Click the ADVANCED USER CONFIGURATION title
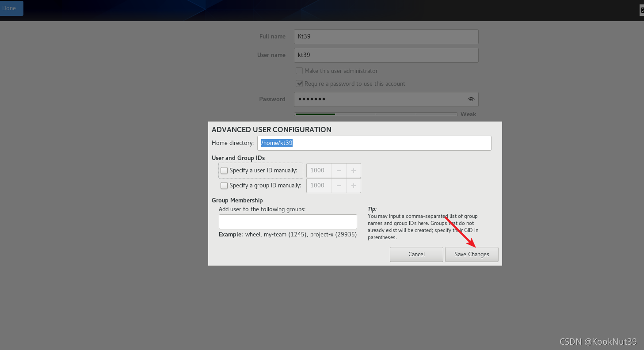This screenshot has width=644, height=350. click(x=271, y=129)
